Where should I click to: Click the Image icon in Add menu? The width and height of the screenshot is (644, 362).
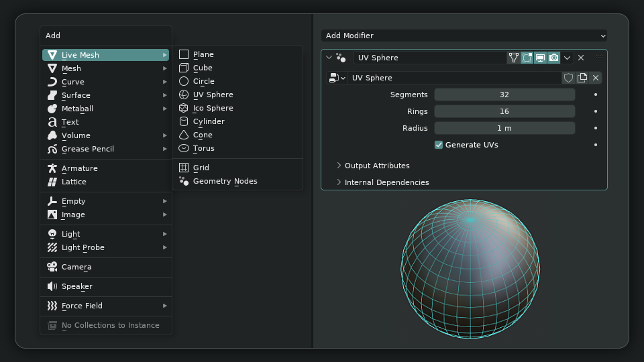point(52,215)
